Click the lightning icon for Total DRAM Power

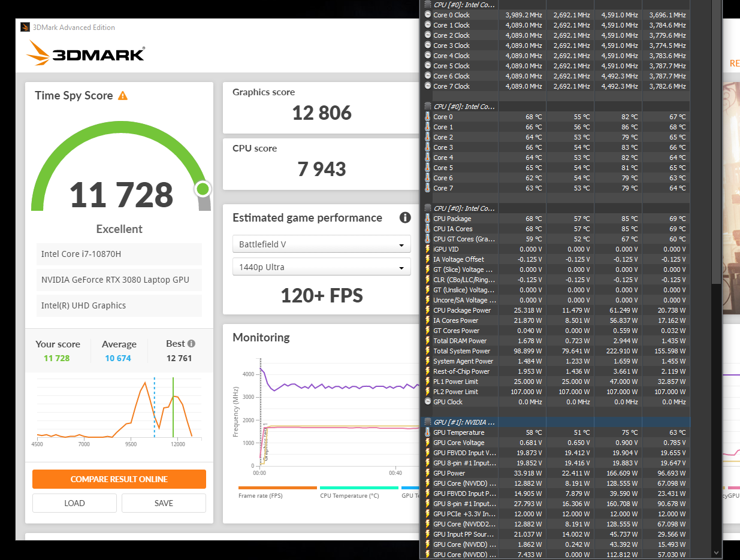tap(427, 341)
